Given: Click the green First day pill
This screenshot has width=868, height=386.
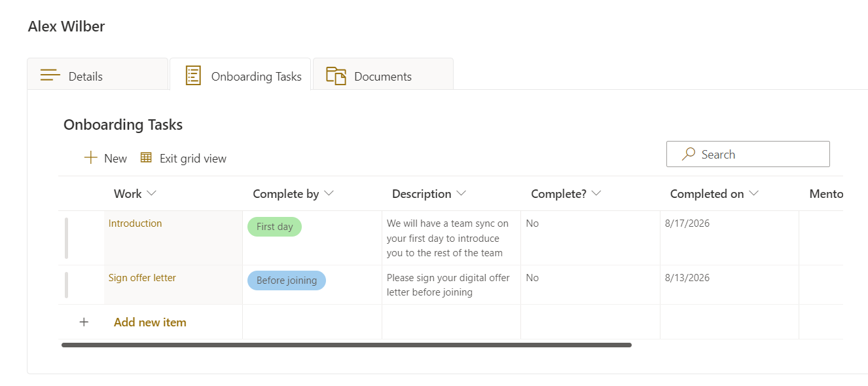Looking at the screenshot, I should pyautogui.click(x=274, y=227).
